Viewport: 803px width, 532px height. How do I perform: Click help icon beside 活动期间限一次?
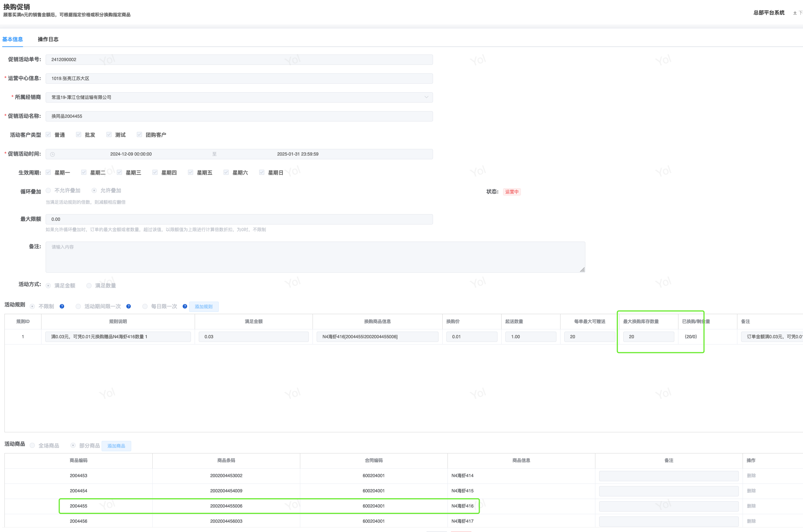129,306
